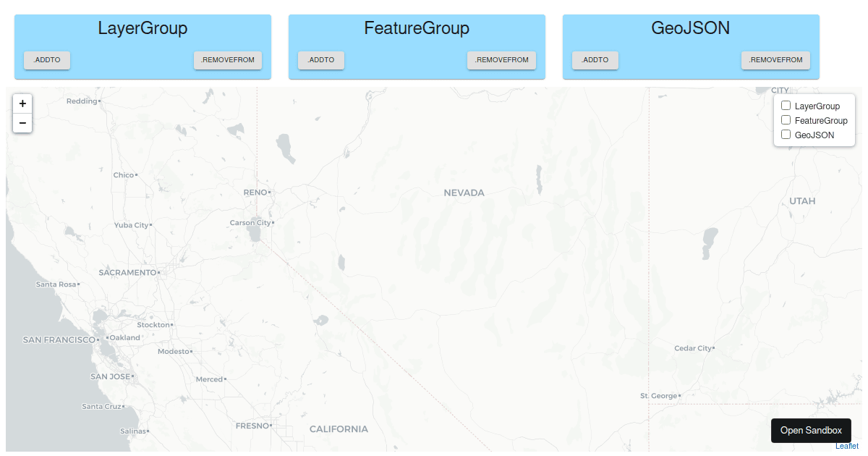Click the .REMOVEFROM button under FeatureGroup

501,60
